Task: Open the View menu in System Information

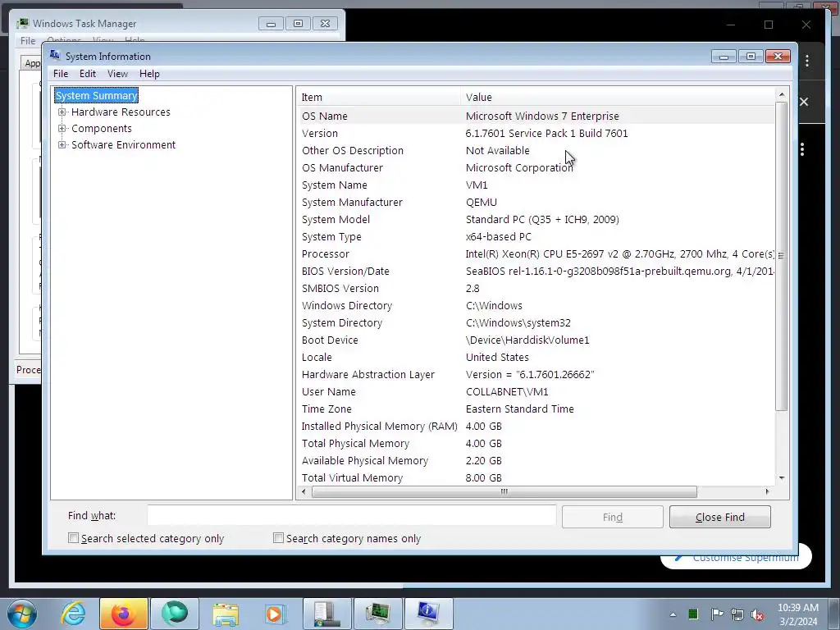Action: click(x=117, y=73)
